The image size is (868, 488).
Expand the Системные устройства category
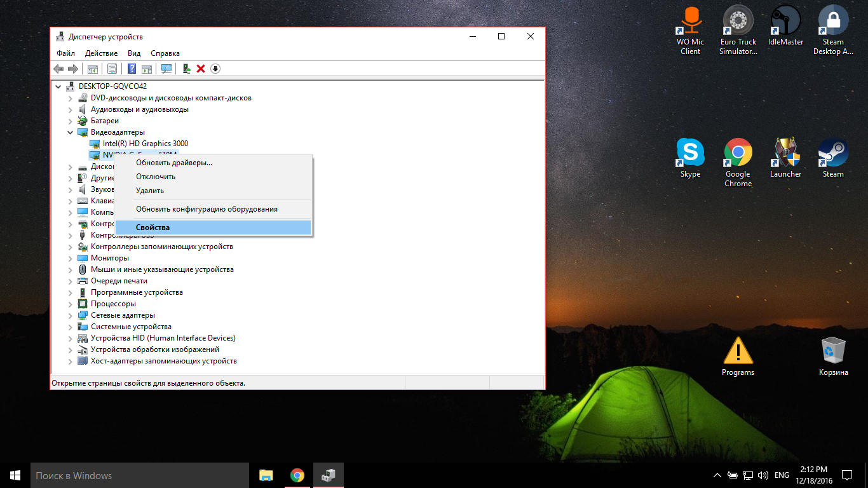71,327
